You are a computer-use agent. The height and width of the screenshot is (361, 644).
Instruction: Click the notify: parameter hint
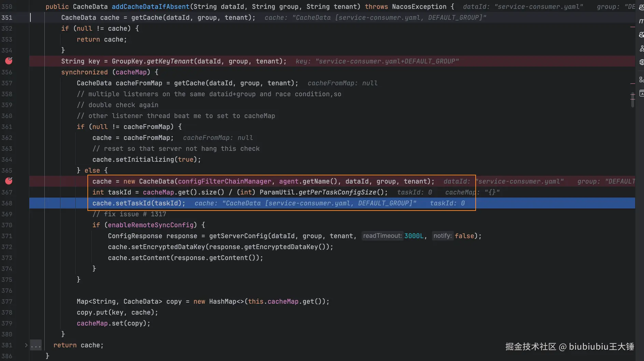coord(443,236)
